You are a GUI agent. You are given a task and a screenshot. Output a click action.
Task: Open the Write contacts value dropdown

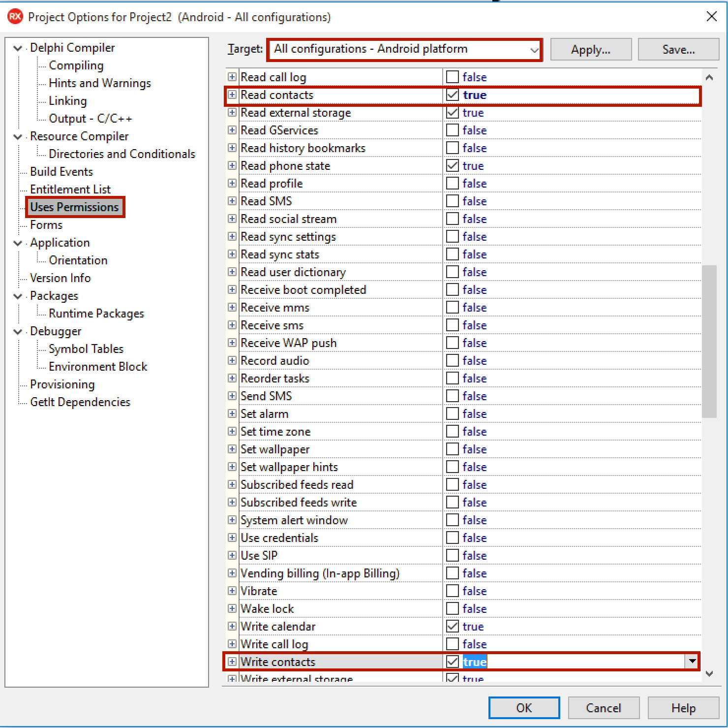tap(693, 662)
